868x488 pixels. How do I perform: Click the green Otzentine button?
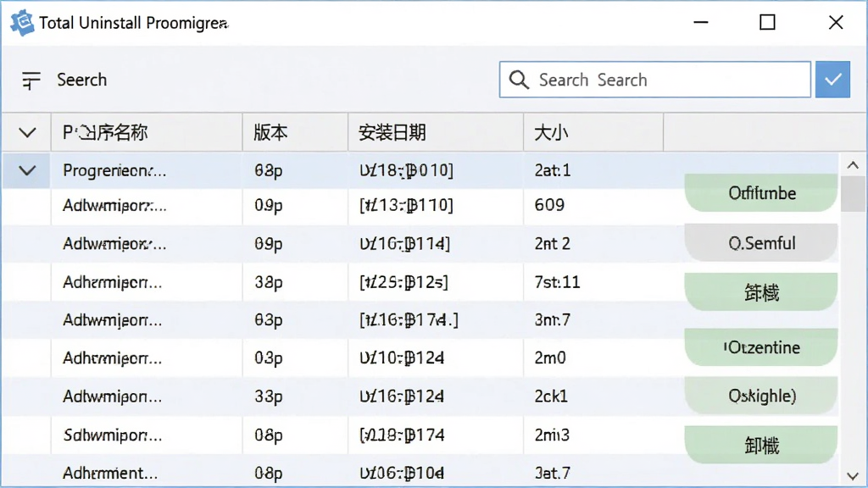[x=761, y=347]
